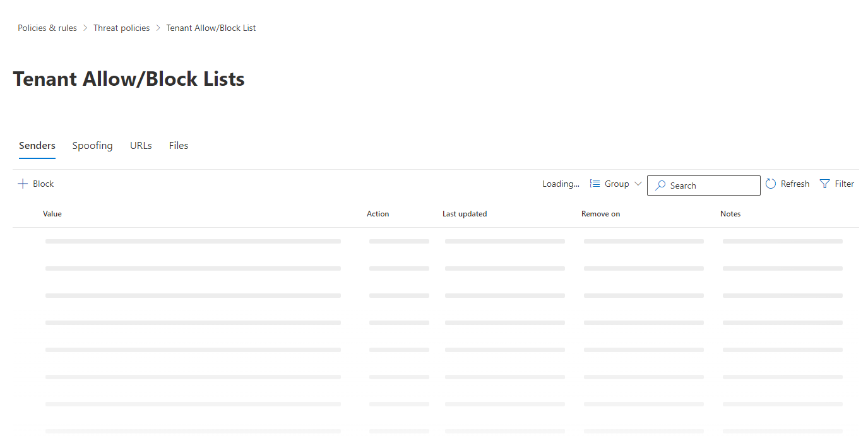Sort entries by the Value column

(x=52, y=213)
